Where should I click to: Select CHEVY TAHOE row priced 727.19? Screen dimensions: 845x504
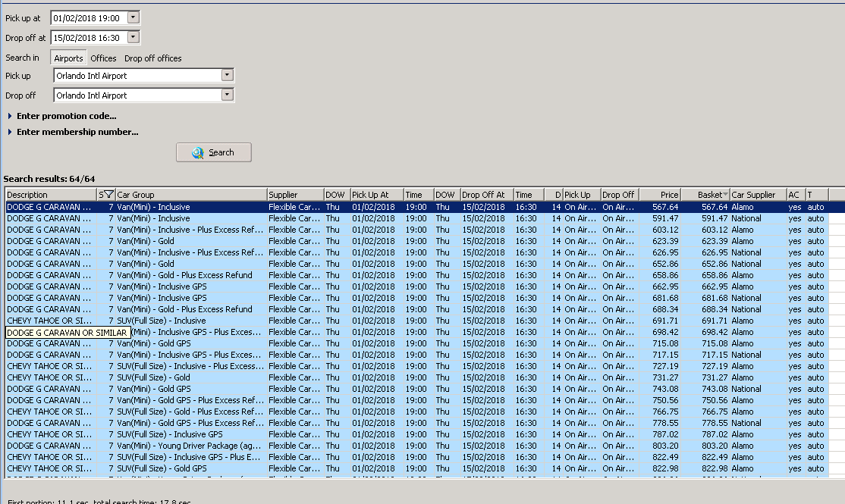click(417, 365)
